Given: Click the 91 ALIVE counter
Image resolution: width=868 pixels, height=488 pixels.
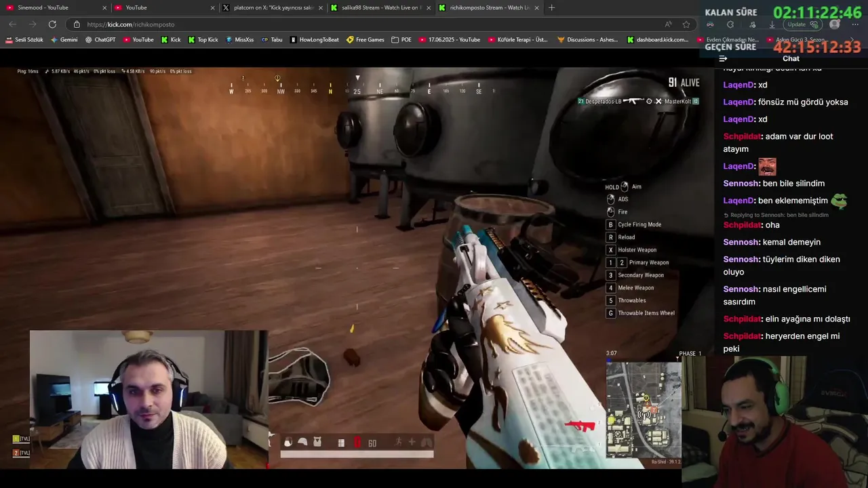Looking at the screenshot, I should pyautogui.click(x=684, y=83).
